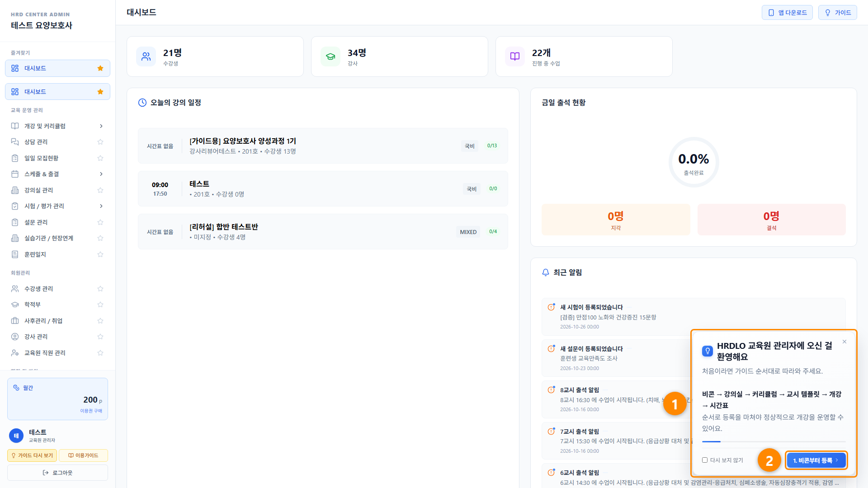Viewport: 868px width, 488px height.
Task: Select 대시보드 in the 즐겨찾기 section
Action: [x=57, y=68]
